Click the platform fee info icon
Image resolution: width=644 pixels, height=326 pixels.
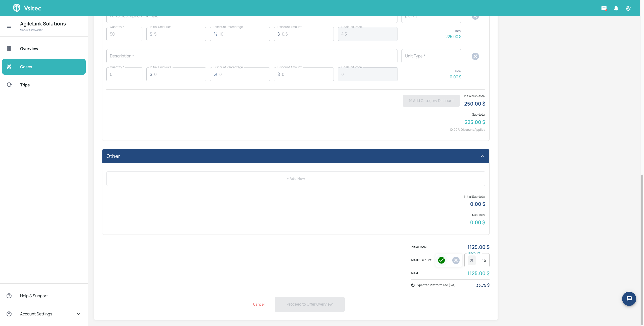(x=413, y=285)
